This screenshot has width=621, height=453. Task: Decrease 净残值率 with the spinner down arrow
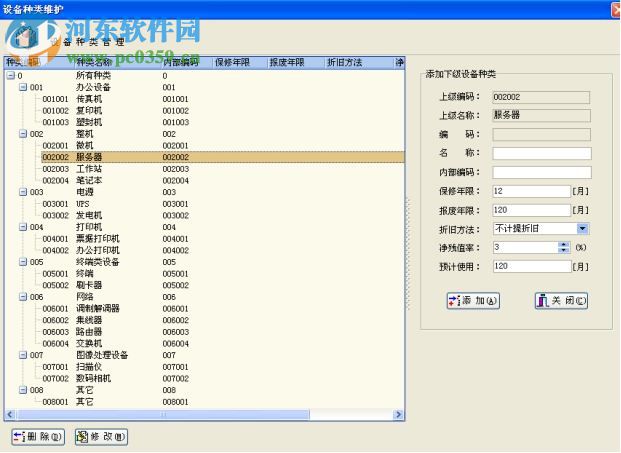564,250
